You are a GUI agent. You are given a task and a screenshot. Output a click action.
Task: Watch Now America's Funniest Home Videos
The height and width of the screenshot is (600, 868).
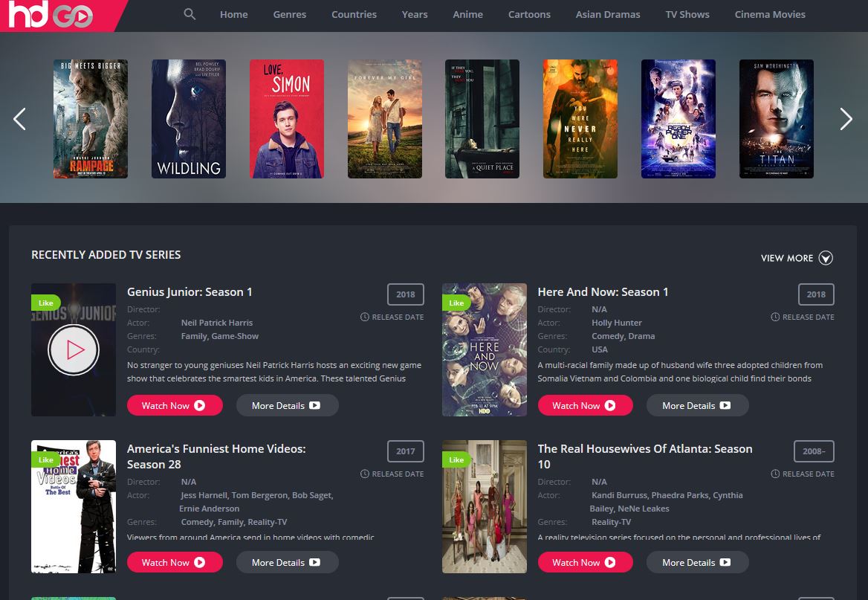(175, 562)
